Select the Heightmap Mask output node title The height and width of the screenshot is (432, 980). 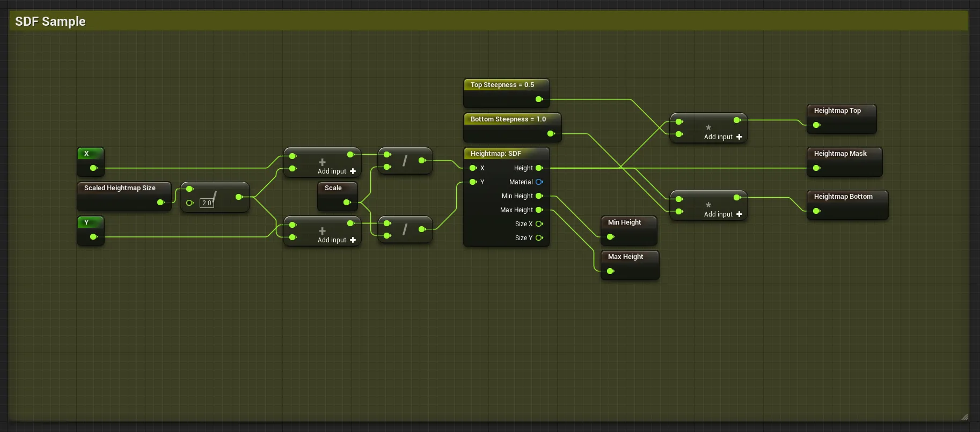coord(840,154)
